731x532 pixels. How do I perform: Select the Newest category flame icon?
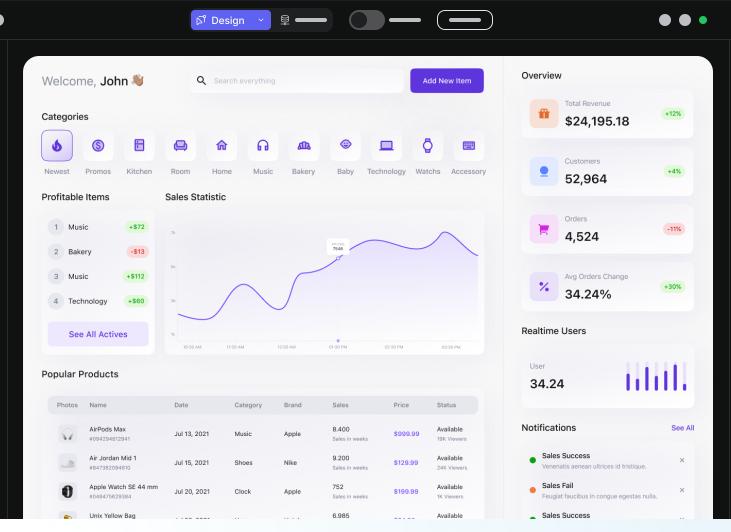click(x=57, y=146)
